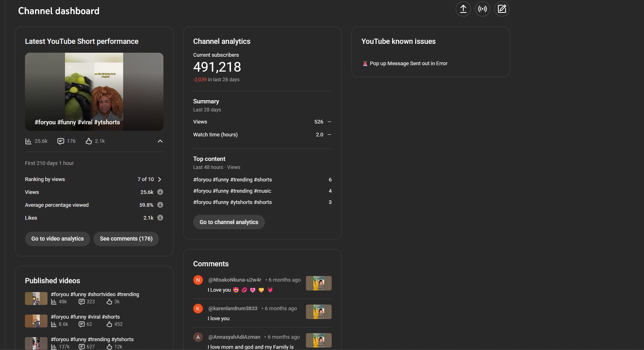Click the down arrow icon beside Views 25.6k
The image size is (644, 350).
pyautogui.click(x=160, y=192)
